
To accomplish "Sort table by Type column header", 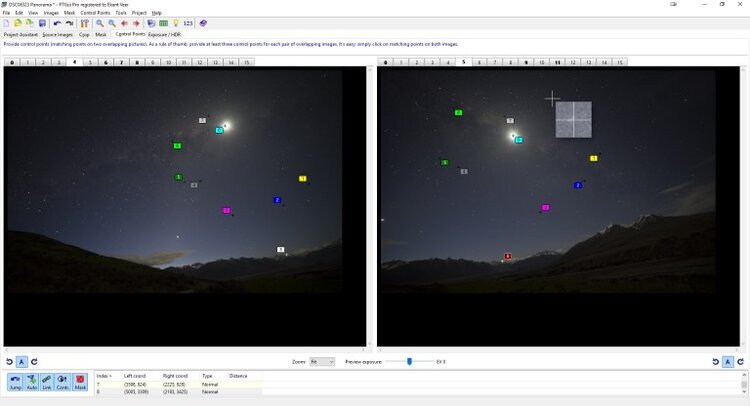I will [207, 376].
